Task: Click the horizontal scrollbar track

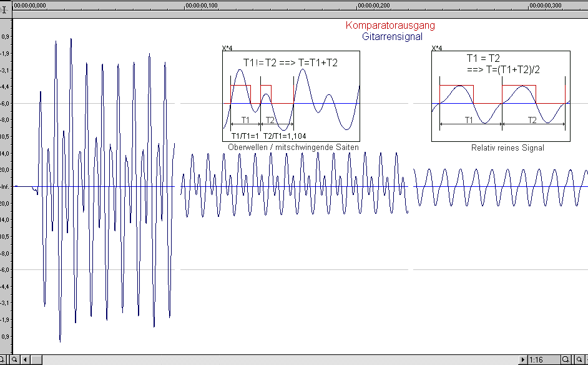Action: coord(280,359)
